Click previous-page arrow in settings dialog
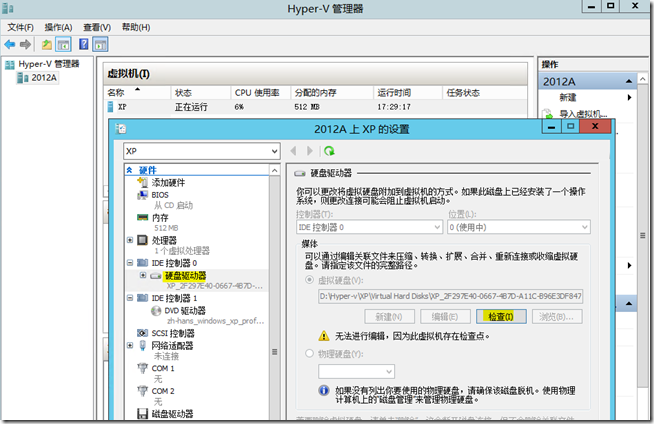The image size is (654, 424). coord(294,151)
